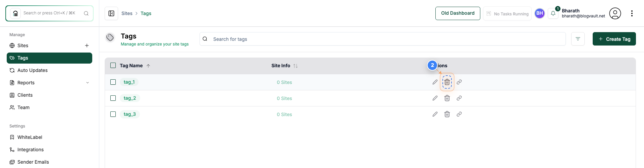Click the tag_1 label
644x168 pixels.
[x=129, y=82]
